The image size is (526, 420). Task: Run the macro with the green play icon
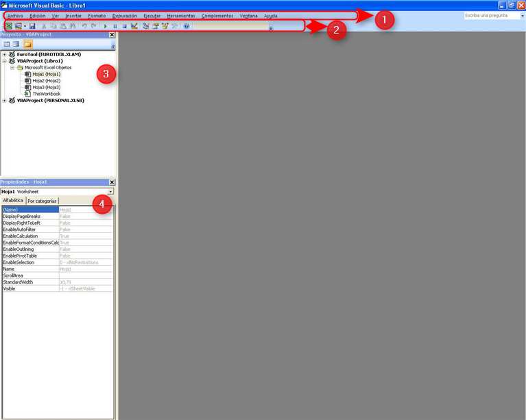(x=105, y=26)
